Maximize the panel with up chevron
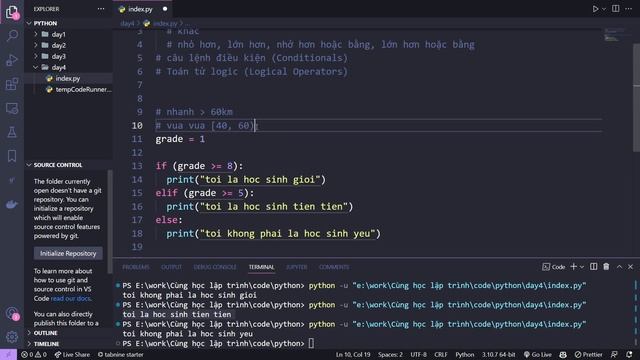The image size is (640, 360). coord(619,267)
